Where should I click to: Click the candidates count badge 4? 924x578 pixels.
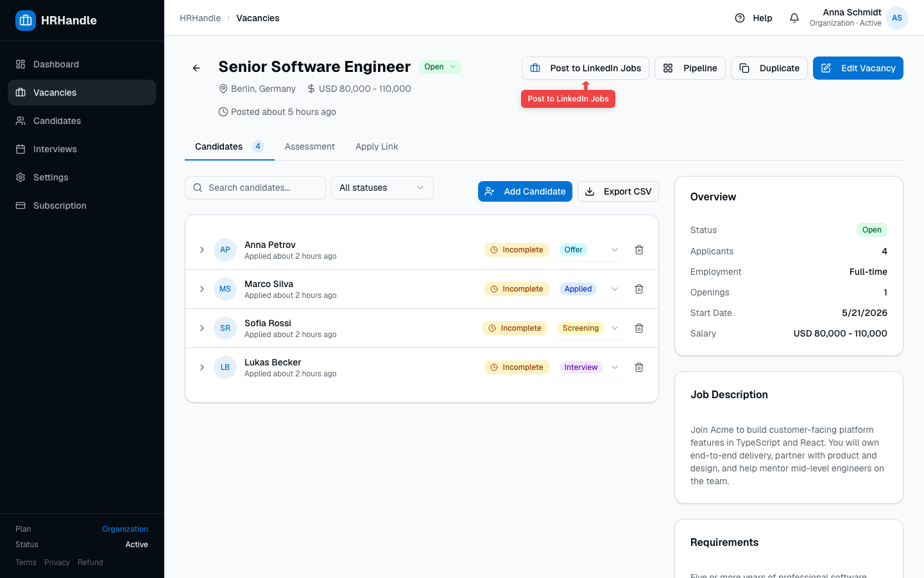tap(258, 146)
